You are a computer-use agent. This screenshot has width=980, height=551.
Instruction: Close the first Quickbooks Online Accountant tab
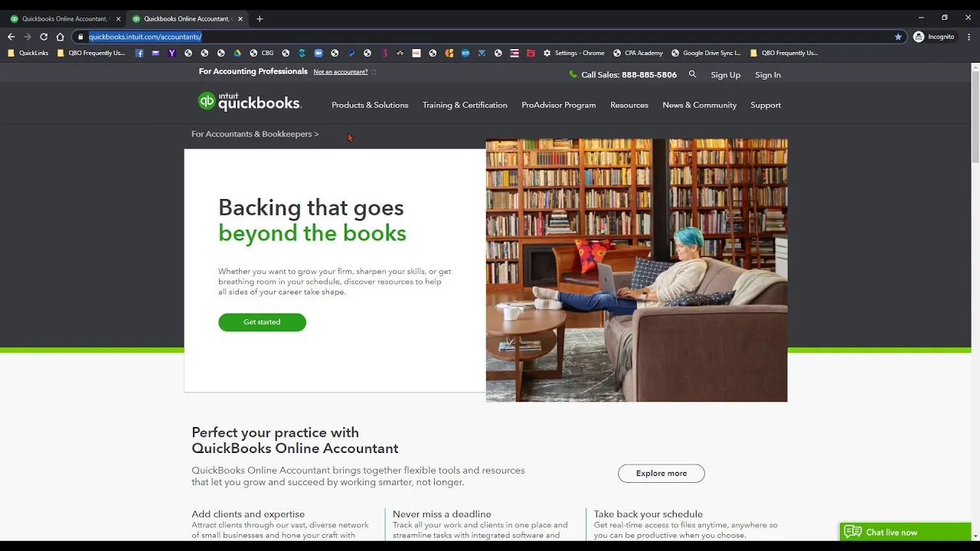(118, 18)
